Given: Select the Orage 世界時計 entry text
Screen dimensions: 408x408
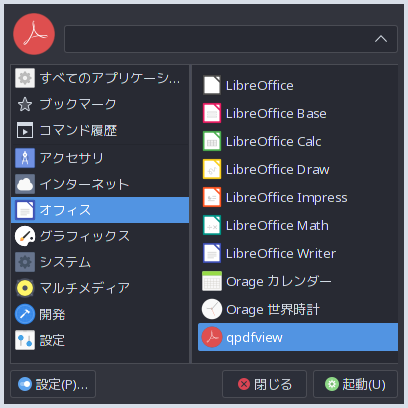Looking at the screenshot, I should click(273, 310).
